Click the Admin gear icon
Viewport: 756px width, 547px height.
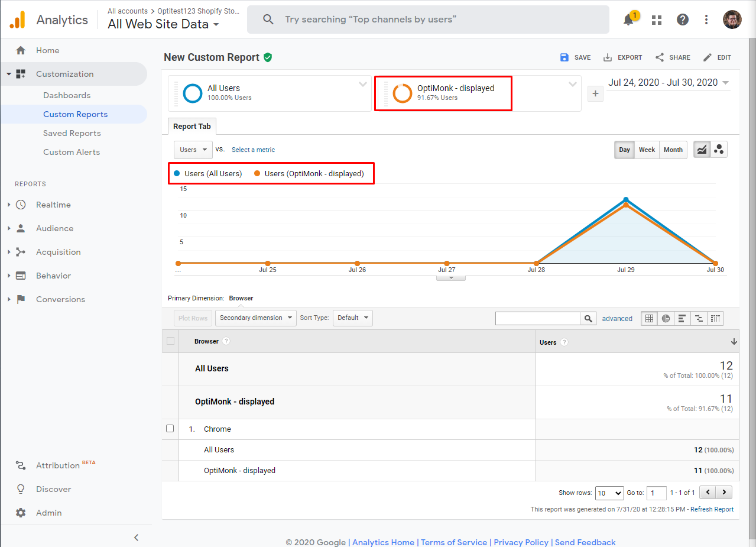pyautogui.click(x=21, y=513)
